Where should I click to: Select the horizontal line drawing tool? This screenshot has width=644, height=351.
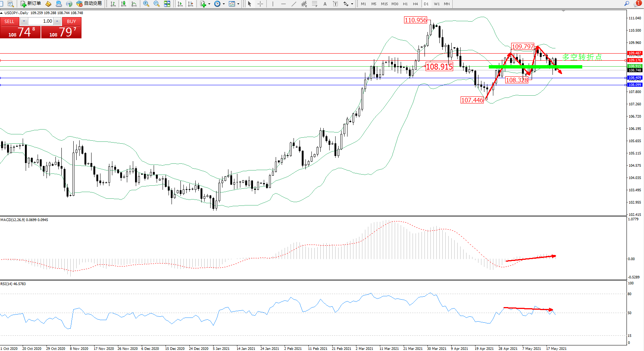tap(283, 4)
